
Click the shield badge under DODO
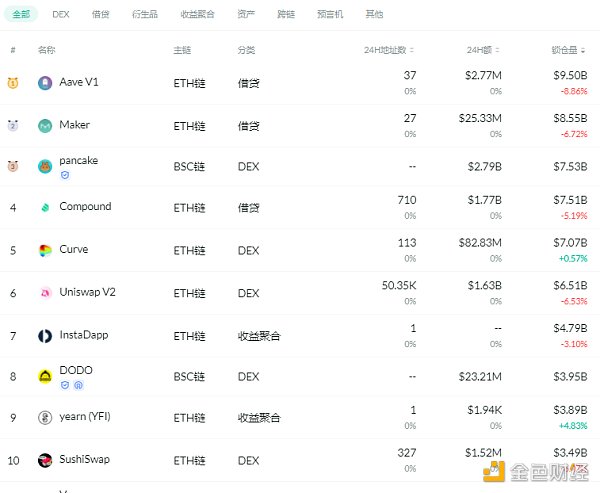pos(65,385)
